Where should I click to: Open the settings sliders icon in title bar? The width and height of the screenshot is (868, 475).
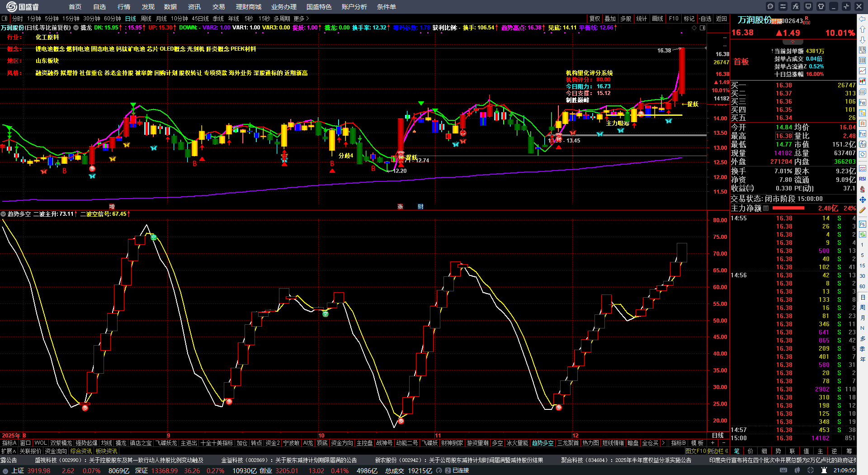pos(783,6)
